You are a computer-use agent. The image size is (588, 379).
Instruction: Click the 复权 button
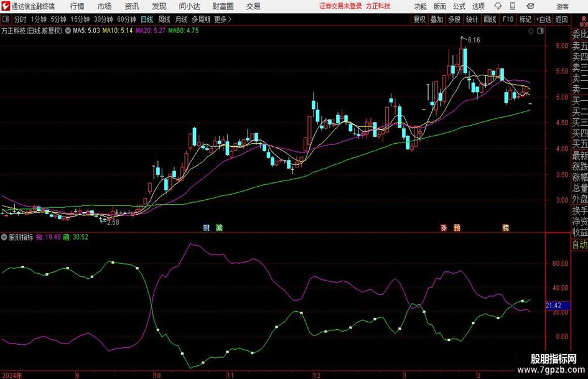419,19
